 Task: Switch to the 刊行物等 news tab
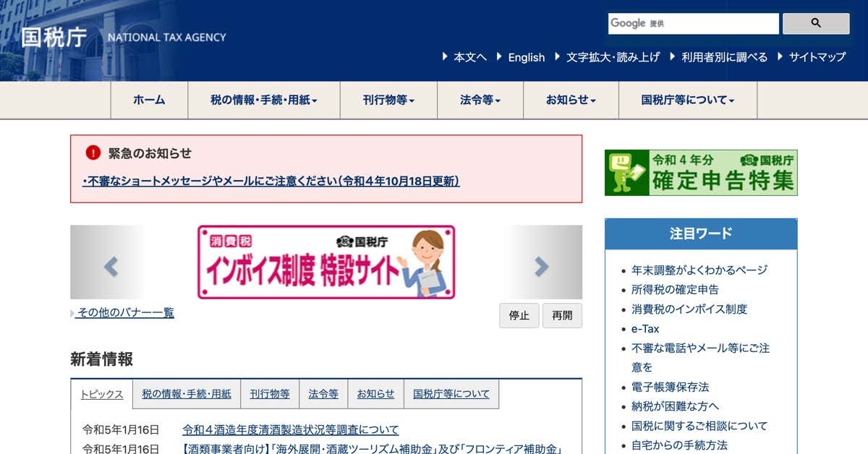(x=270, y=394)
